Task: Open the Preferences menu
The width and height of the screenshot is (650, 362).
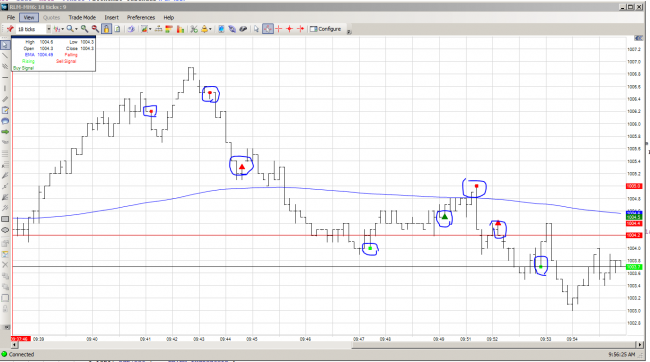Action: click(x=141, y=17)
